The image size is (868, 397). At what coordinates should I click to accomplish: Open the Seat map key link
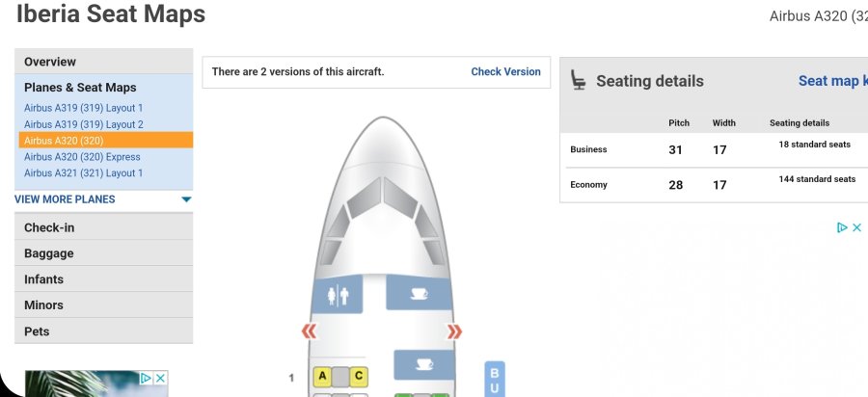(832, 81)
